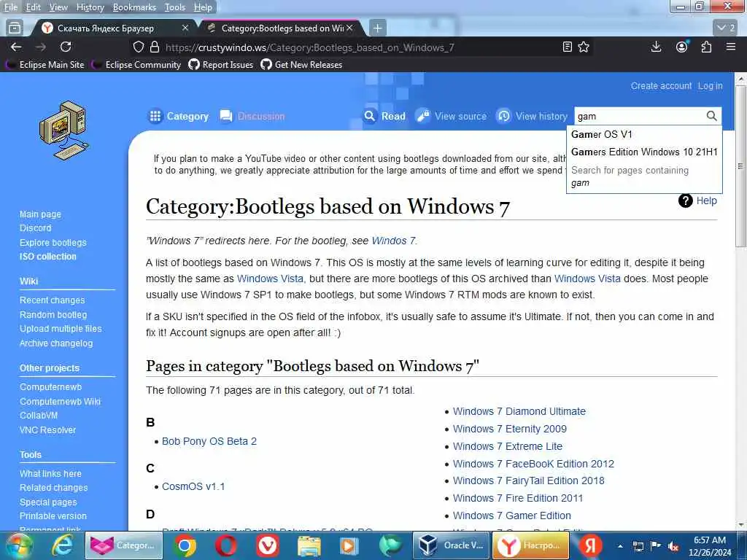Click the magnifier search icon in wiki search box
Screen dimensions: 747x560
tap(711, 116)
